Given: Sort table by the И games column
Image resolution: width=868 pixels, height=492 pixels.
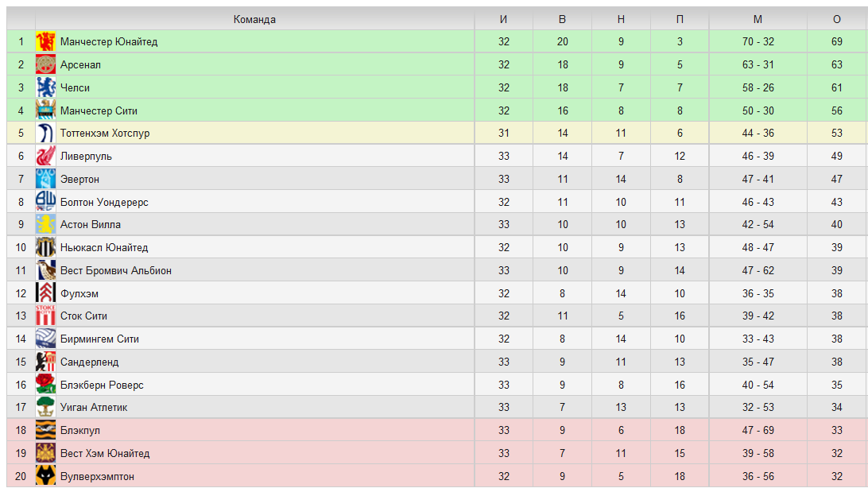Looking at the screenshot, I should [504, 19].
